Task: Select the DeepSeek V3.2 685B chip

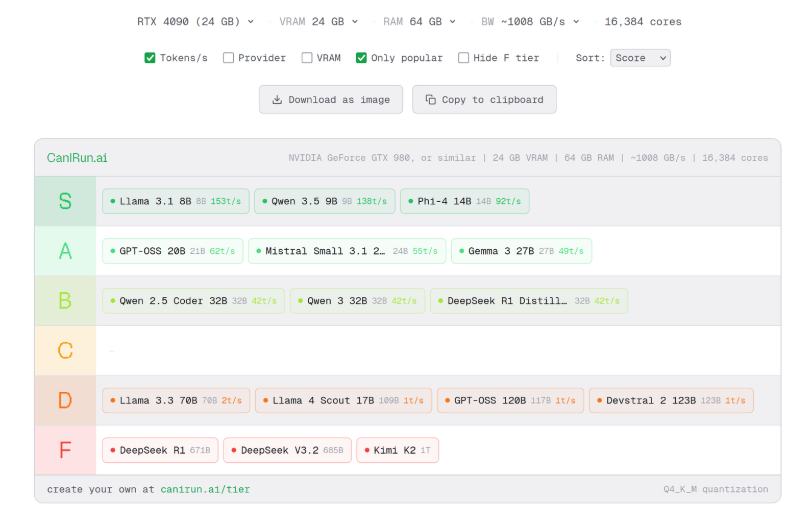Action: (x=287, y=450)
